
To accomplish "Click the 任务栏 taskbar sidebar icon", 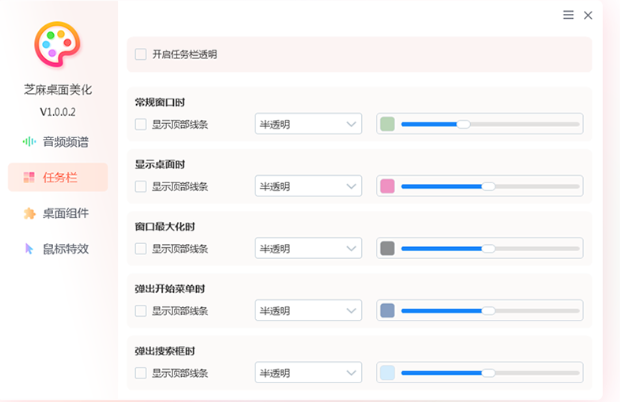I will point(29,178).
